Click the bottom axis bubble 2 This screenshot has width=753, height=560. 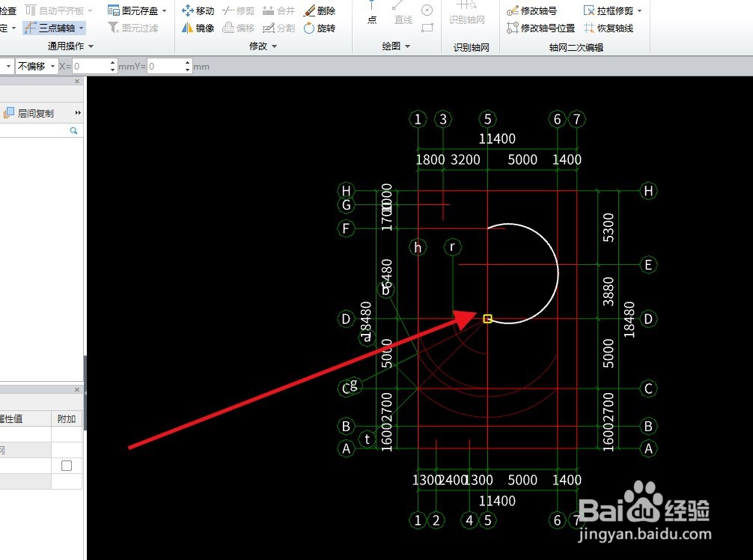[x=436, y=520]
